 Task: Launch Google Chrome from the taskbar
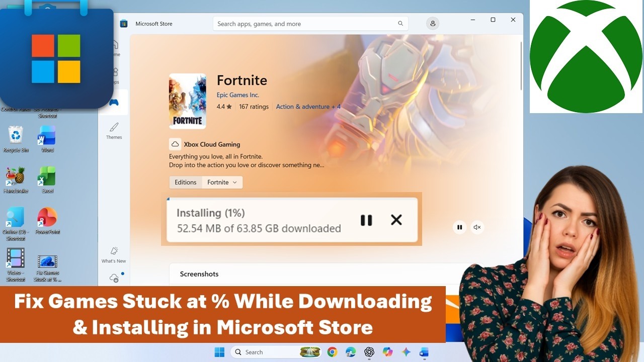pos(332,352)
